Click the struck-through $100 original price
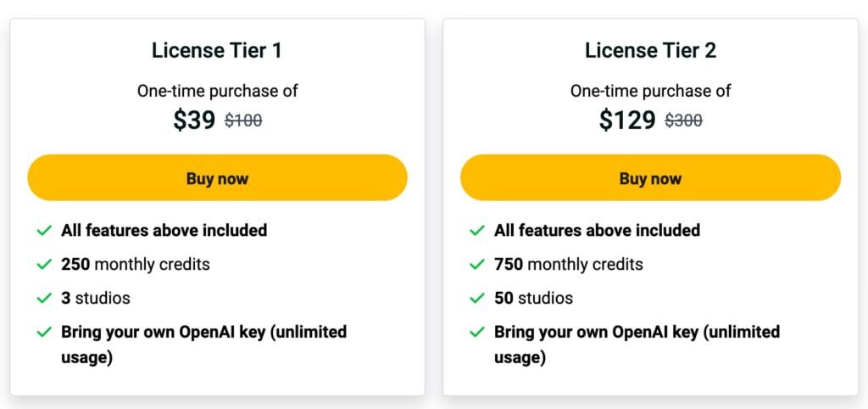Image resolution: width=868 pixels, height=409 pixels. 243,120
